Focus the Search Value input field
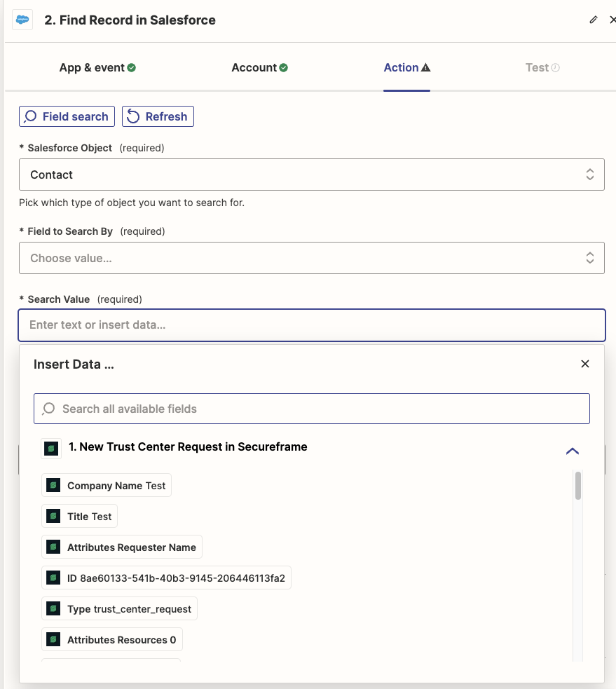The width and height of the screenshot is (616, 689). (x=312, y=325)
